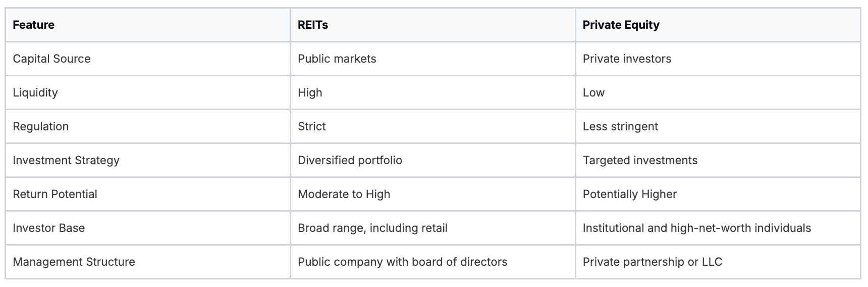Click the Public company with board of directors cell
Image resolution: width=868 pixels, height=287 pixels.
402,262
